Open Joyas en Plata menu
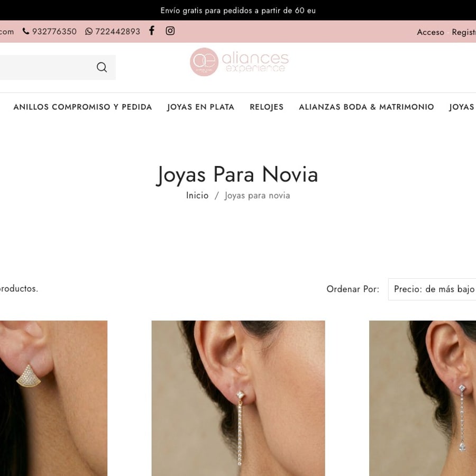476x476 pixels. pyautogui.click(x=200, y=107)
